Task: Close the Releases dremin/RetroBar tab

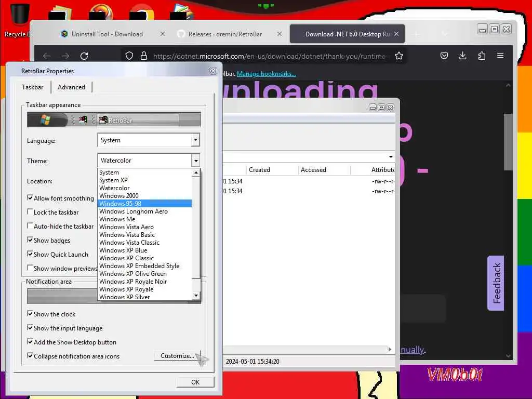Action: point(279,34)
